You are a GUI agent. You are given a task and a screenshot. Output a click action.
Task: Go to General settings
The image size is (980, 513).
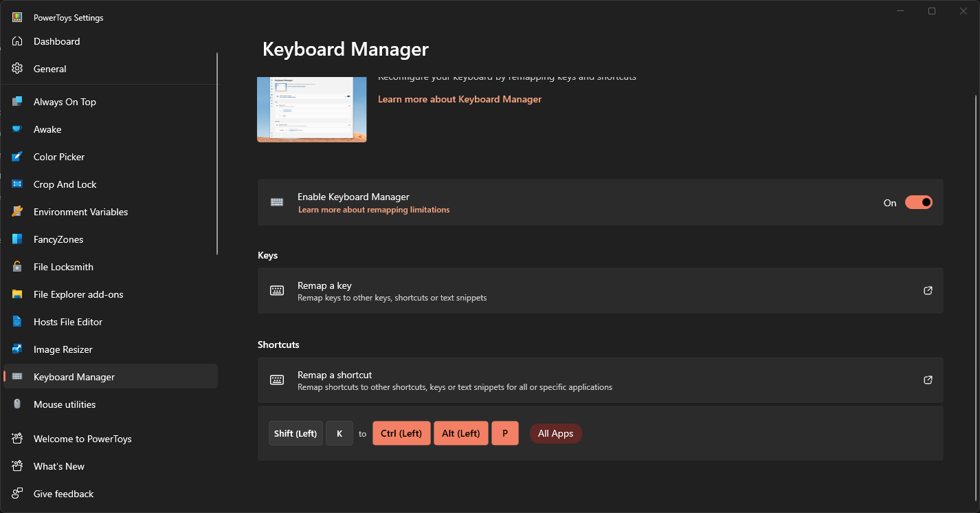pyautogui.click(x=111, y=69)
